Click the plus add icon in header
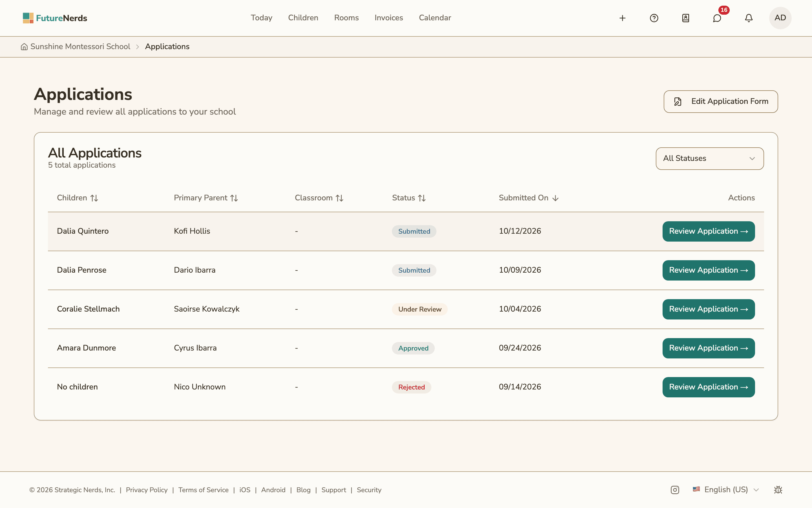 tap(623, 18)
